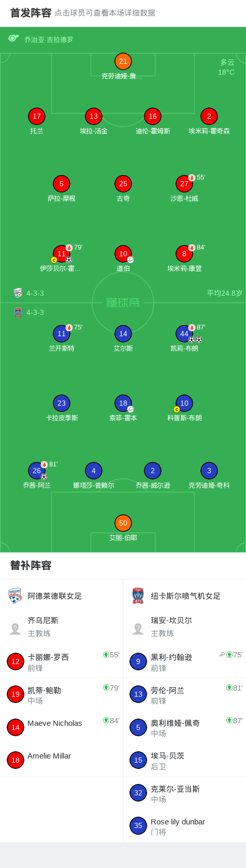Image resolution: width=246 pixels, height=868 pixels.
Task: Select substitute 14 Maeve Nicholas
Action: [x=62, y=727]
